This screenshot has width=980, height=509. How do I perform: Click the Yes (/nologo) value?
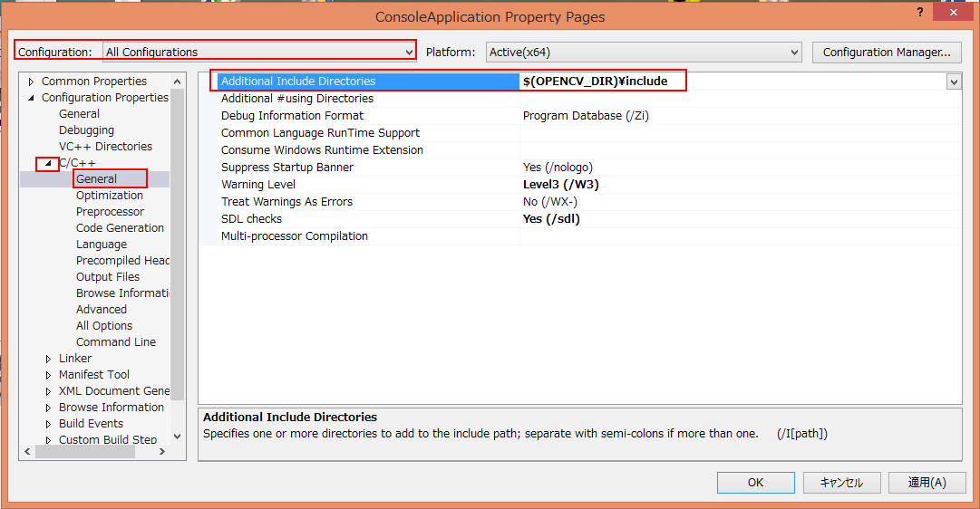coord(558,167)
